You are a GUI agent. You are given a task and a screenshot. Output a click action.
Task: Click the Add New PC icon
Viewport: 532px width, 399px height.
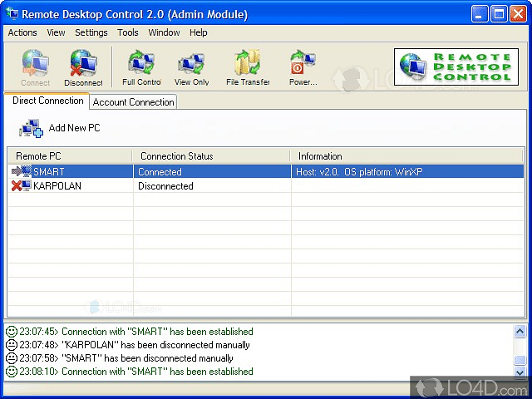tap(31, 128)
